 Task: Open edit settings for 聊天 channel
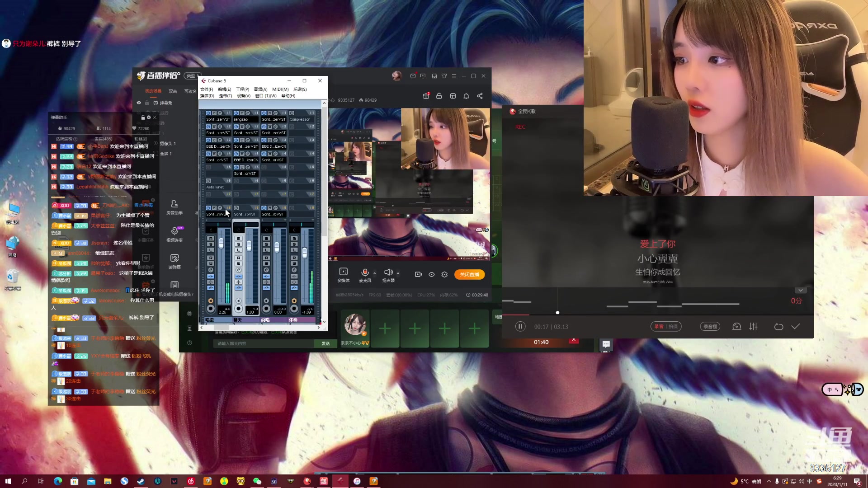click(x=239, y=270)
